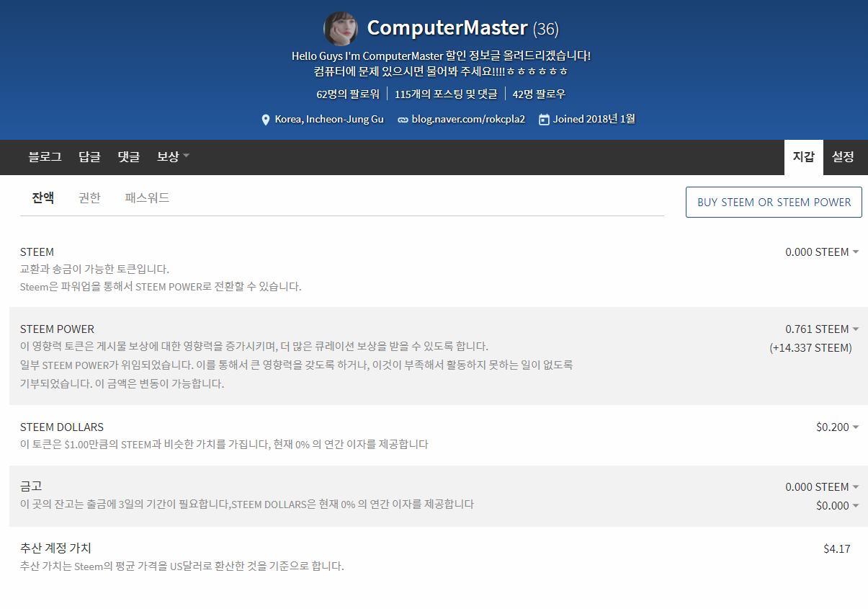868x609 pixels.
Task: Switch to the 권한 sub-tab
Action: coord(89,197)
